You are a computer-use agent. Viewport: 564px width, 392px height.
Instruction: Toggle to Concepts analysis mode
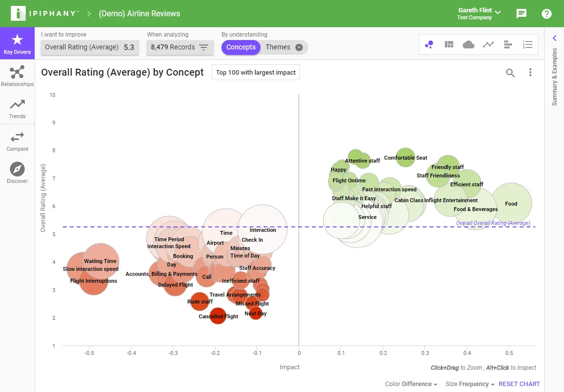point(241,47)
